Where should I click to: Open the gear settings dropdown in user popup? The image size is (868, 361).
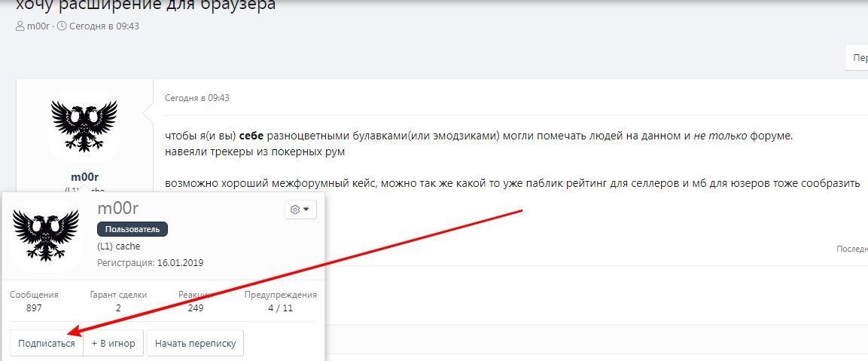click(x=300, y=210)
